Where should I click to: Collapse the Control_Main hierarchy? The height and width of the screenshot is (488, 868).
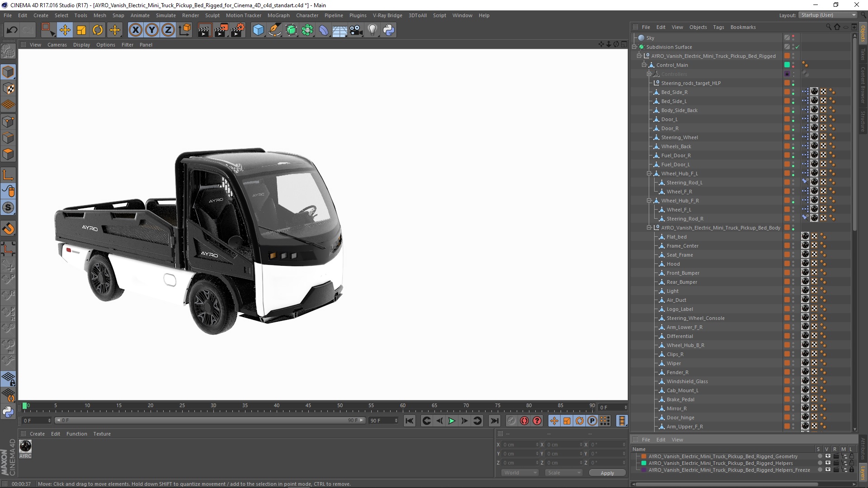point(644,65)
